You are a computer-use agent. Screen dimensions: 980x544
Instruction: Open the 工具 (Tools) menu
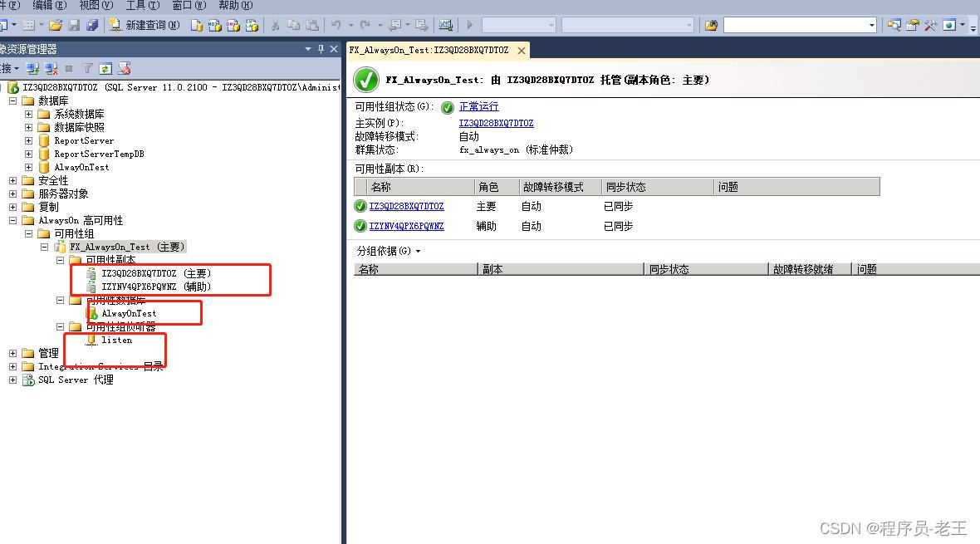pyautogui.click(x=141, y=5)
